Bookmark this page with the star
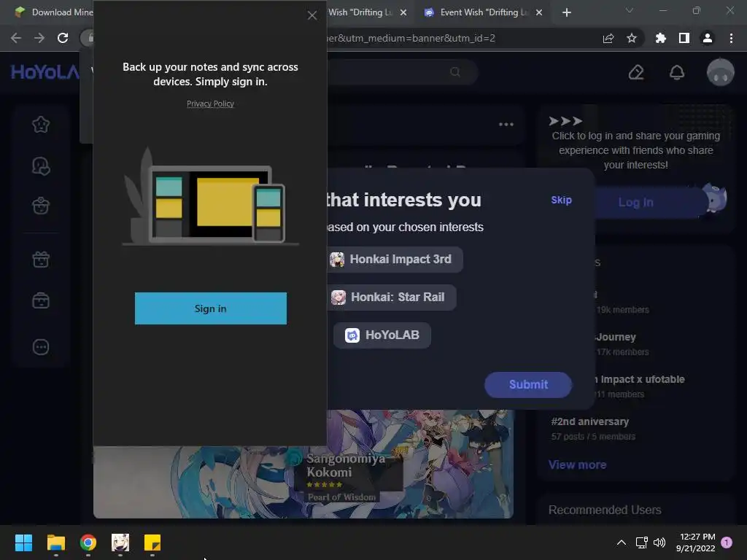Image resolution: width=747 pixels, height=560 pixels. point(632,38)
